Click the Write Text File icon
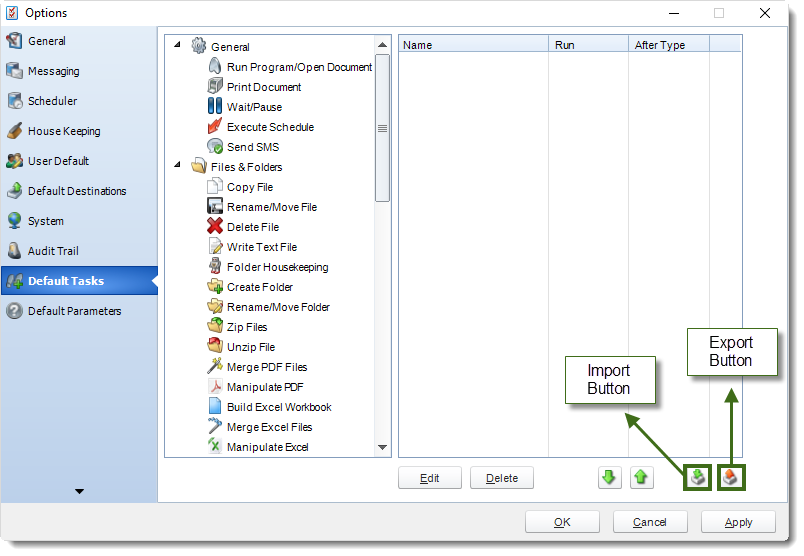The image size is (804, 556). tap(215, 246)
